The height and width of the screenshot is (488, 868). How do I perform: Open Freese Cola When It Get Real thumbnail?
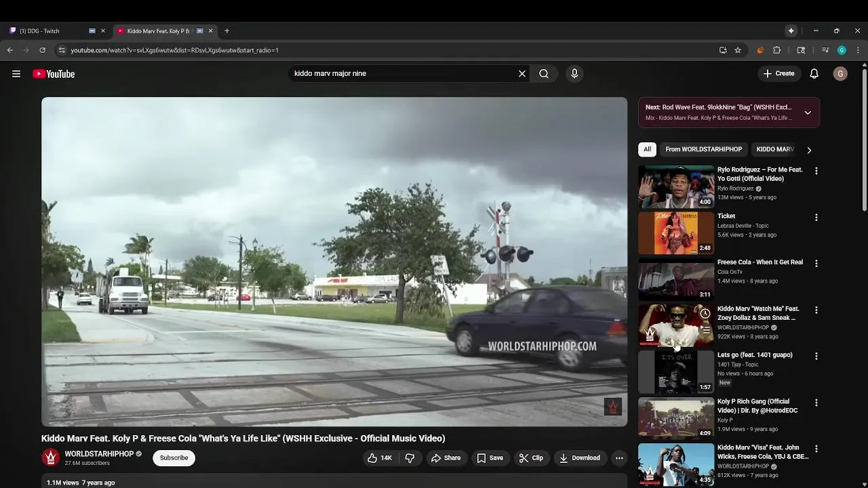tap(676, 279)
